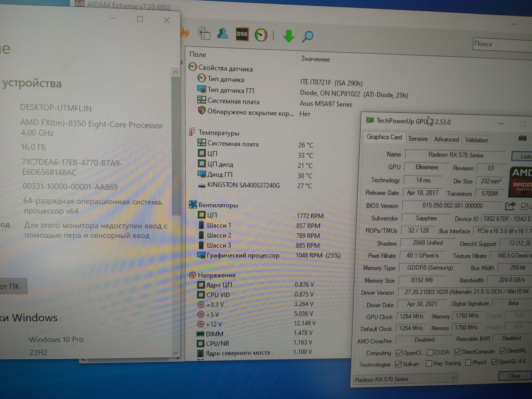Viewport: 532px width, 399px height.
Task: Click the Lookup button in GPU-Z
Action: coord(522,156)
